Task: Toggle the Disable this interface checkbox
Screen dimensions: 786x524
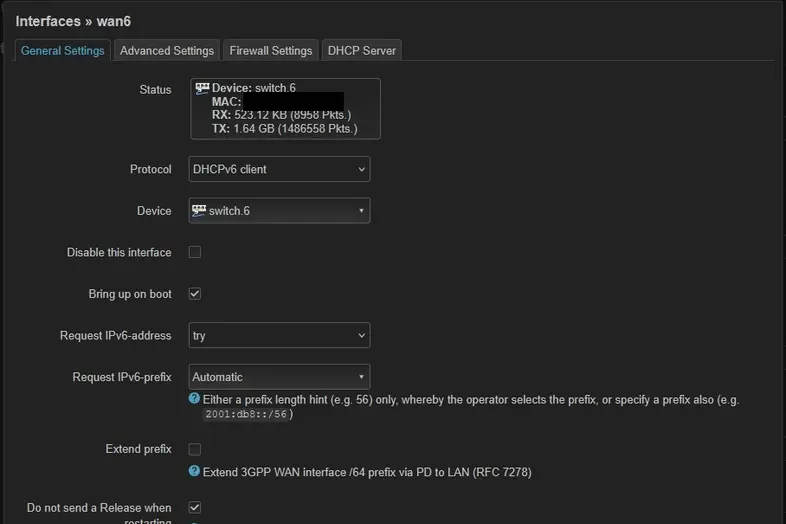Action: [195, 252]
